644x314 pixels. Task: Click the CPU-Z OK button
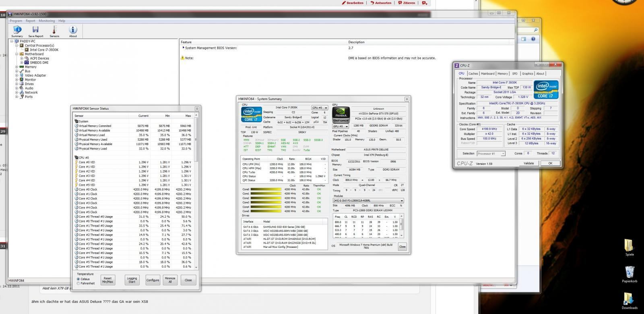pos(550,163)
